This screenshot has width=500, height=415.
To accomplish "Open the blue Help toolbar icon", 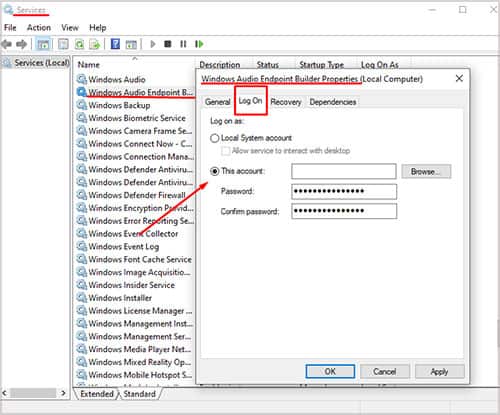I will [x=115, y=44].
